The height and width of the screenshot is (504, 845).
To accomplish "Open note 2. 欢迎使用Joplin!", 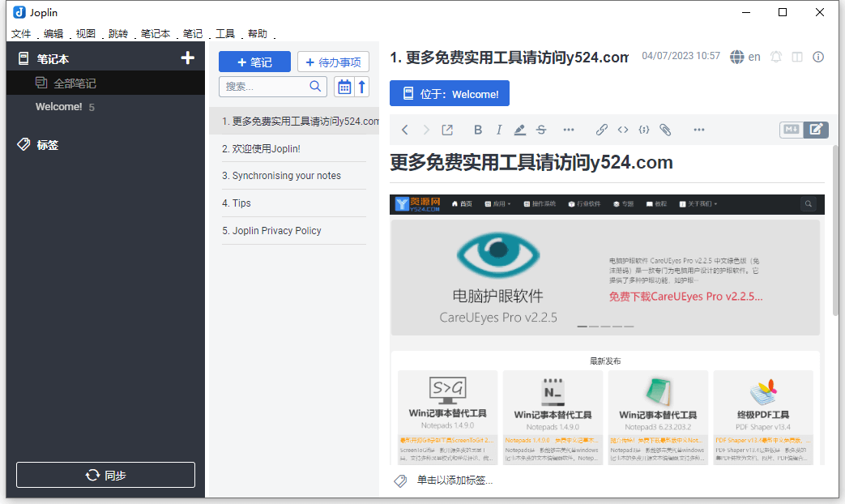I will click(x=294, y=149).
